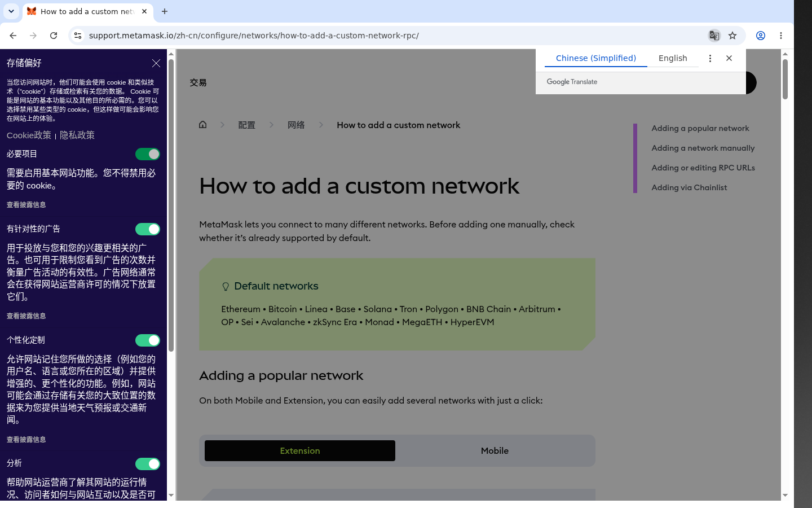Screen dimensions: 812x508
Task: Click the page scroll-down arrow
Action: (x=785, y=496)
